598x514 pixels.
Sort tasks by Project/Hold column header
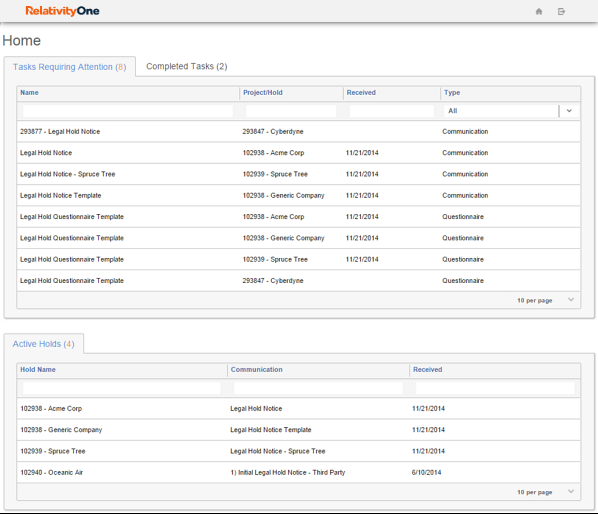click(x=263, y=93)
